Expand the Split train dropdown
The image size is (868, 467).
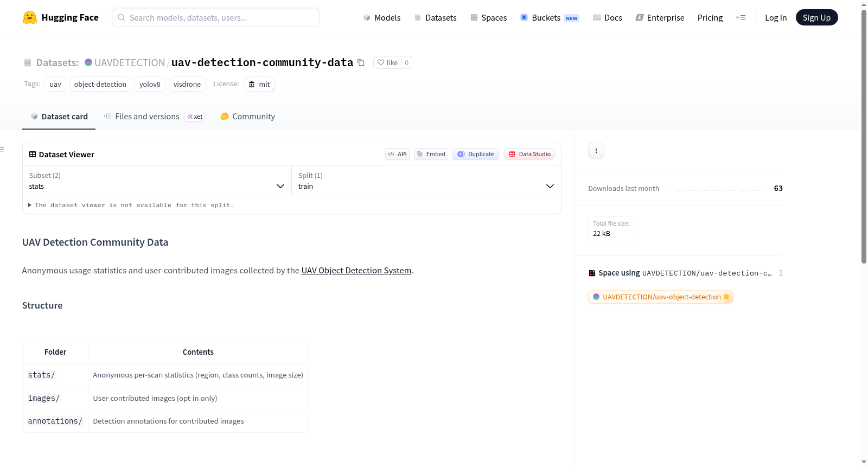[426, 181]
